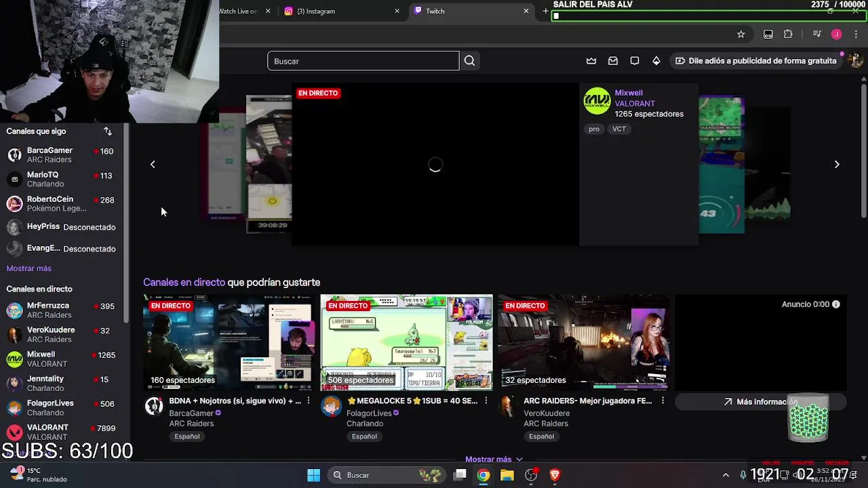This screenshot has height=488, width=868.
Task: Expand Mostrar más below the stream cards
Action: pos(494,459)
